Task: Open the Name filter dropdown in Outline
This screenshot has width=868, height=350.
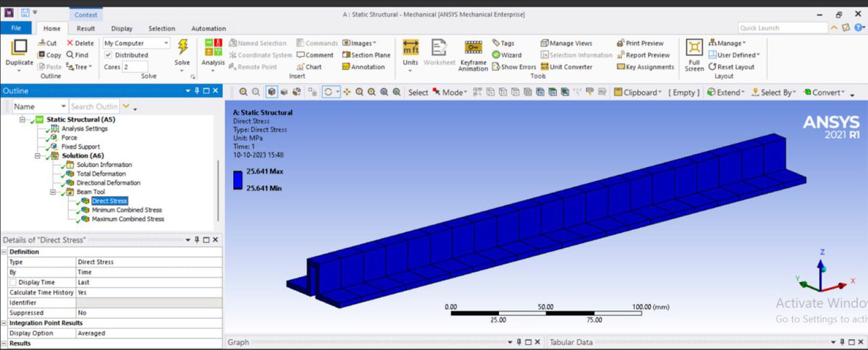Action: [x=40, y=106]
